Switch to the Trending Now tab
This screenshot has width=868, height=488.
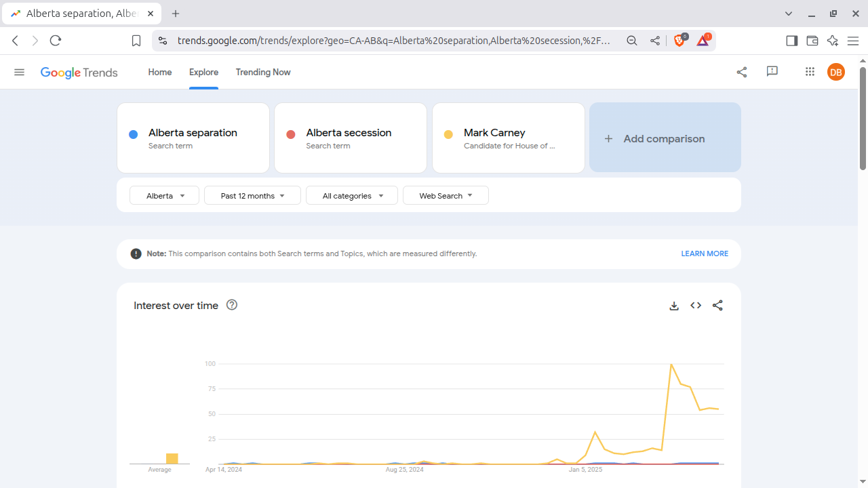point(263,72)
